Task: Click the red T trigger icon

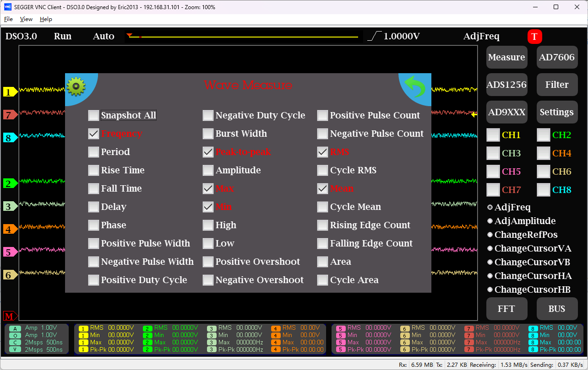Action: pyautogui.click(x=534, y=37)
